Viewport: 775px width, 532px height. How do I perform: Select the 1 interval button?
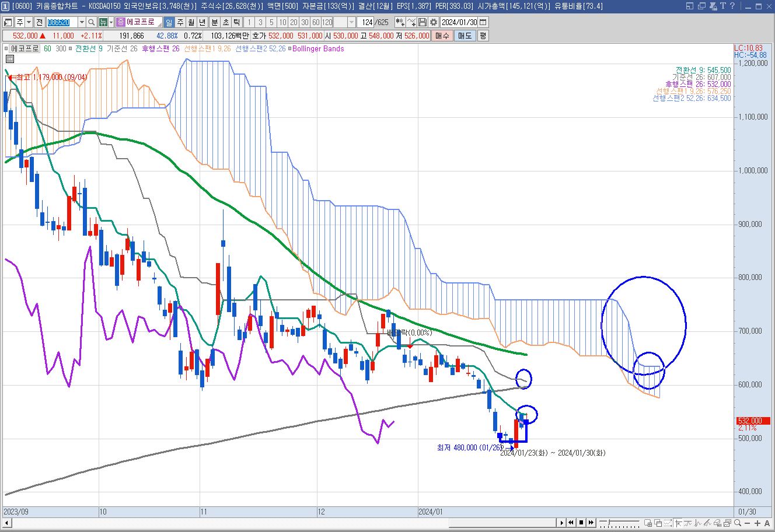[249, 22]
